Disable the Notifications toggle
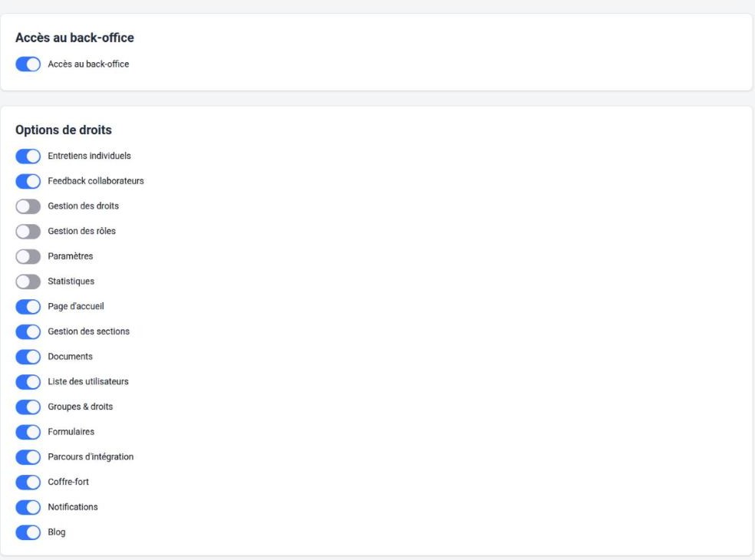 [28, 506]
